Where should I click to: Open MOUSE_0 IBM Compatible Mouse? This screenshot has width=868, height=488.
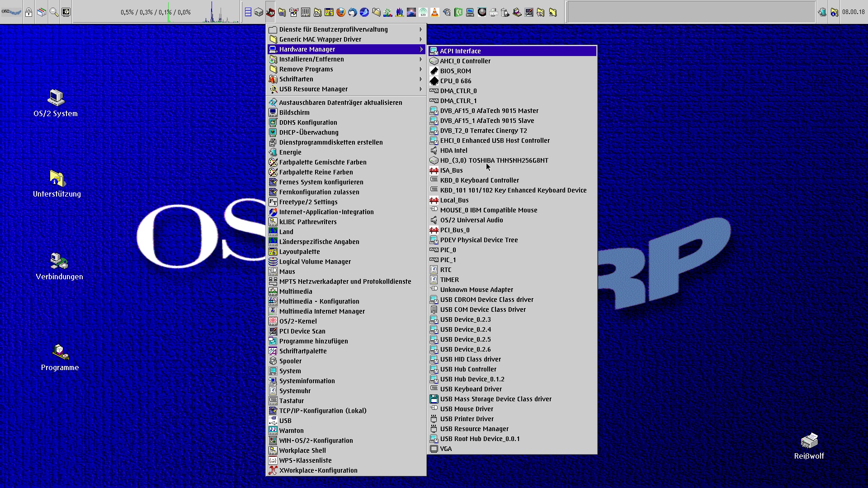pyautogui.click(x=512, y=210)
